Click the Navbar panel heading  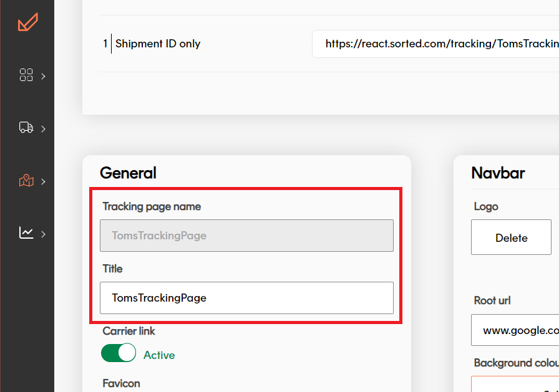coord(498,173)
